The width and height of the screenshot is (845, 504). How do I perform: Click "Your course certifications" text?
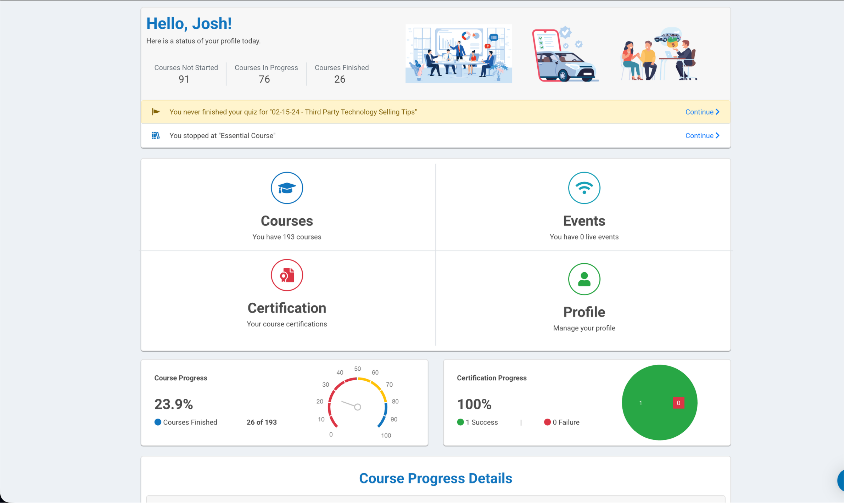click(x=287, y=324)
